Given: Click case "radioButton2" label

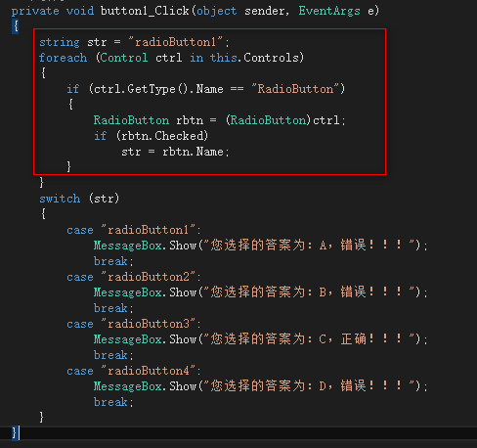Looking at the screenshot, I should click(x=134, y=277).
